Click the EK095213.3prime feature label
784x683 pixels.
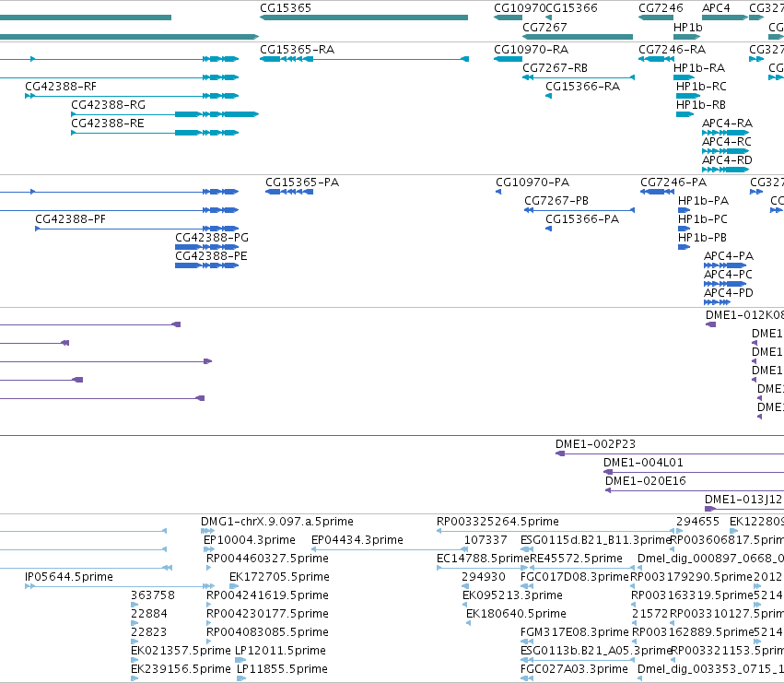tap(512, 595)
